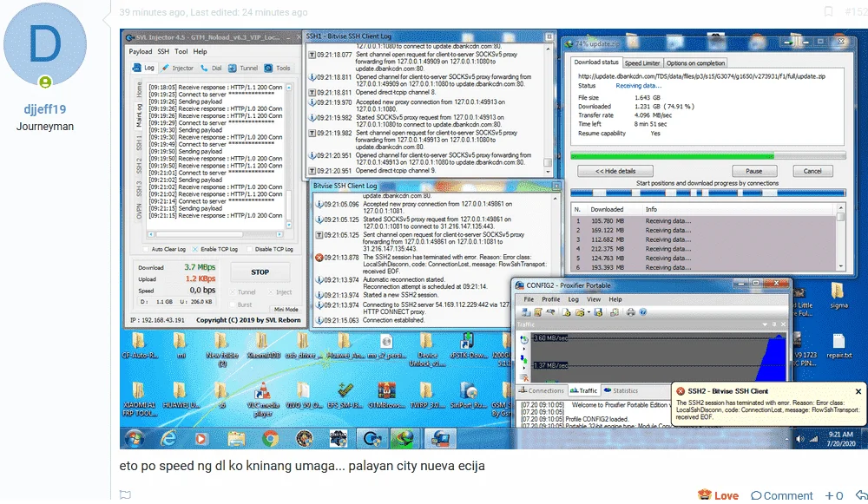Switch to Options on completion tab
Viewport: 868px width, 504px height.
point(695,63)
